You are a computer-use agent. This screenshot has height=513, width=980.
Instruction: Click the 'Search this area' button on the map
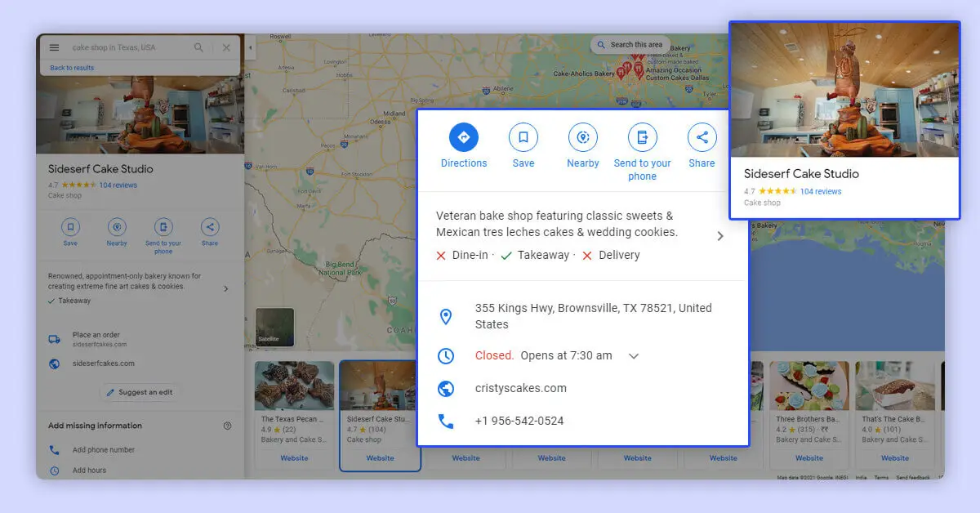[630, 45]
